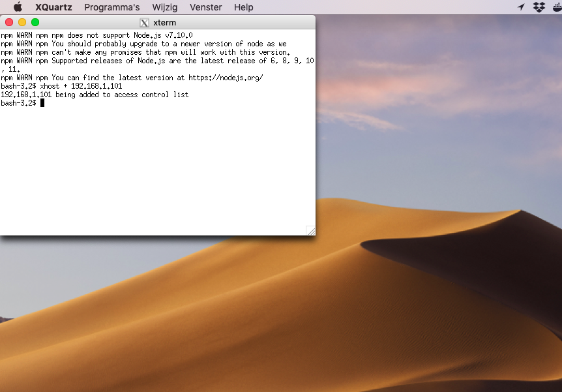This screenshot has width=562, height=392.
Task: Maximize xterm using the green button
Action: click(x=35, y=22)
